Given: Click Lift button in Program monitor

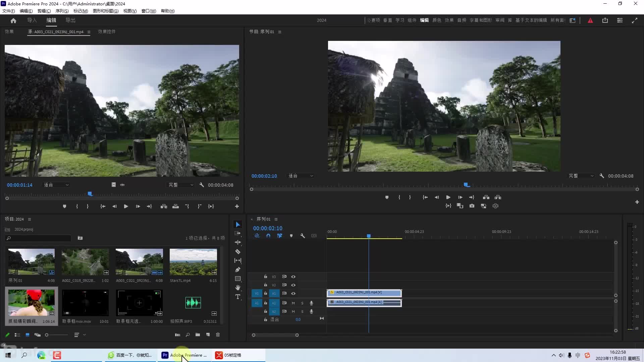Looking at the screenshot, I should point(486,197).
